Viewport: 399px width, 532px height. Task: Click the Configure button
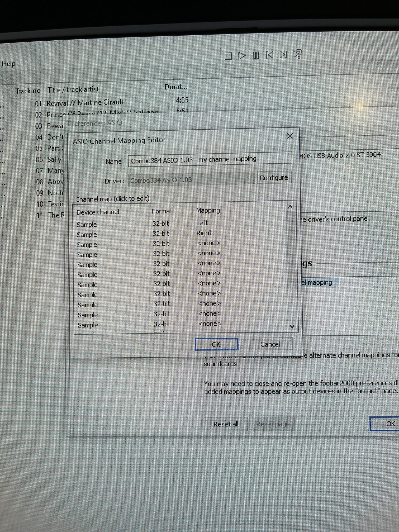coord(274,178)
